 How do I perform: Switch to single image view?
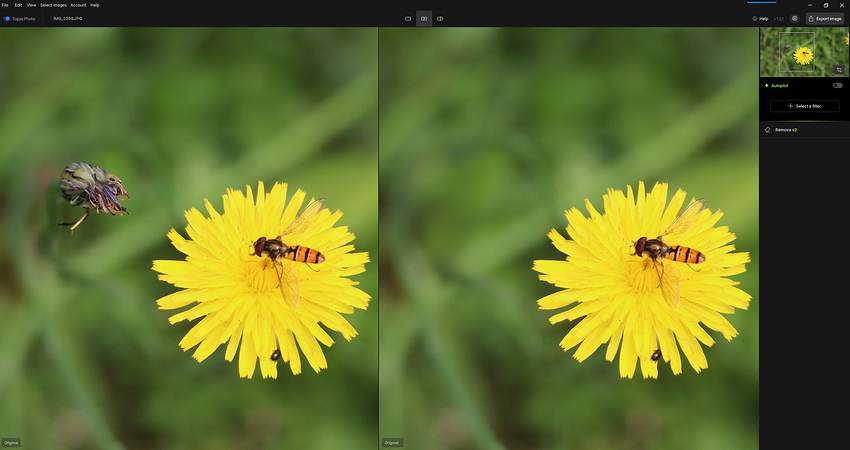coord(408,18)
